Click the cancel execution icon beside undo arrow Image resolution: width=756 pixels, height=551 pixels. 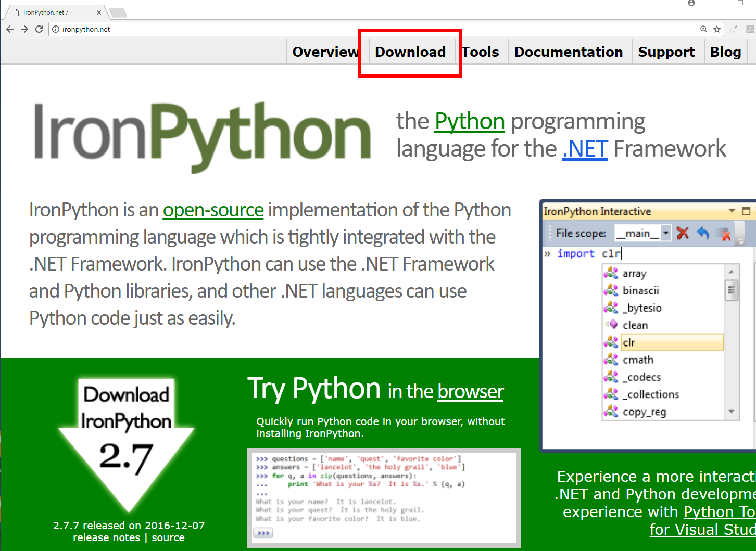coord(724,234)
